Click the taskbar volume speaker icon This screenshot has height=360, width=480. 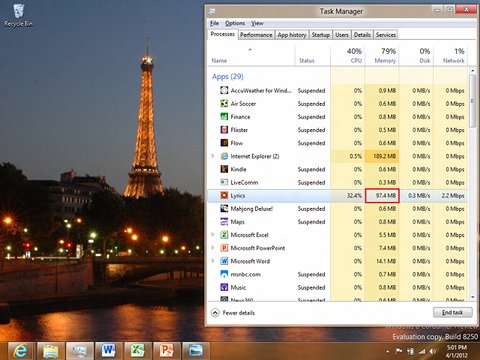pyautogui.click(x=433, y=351)
